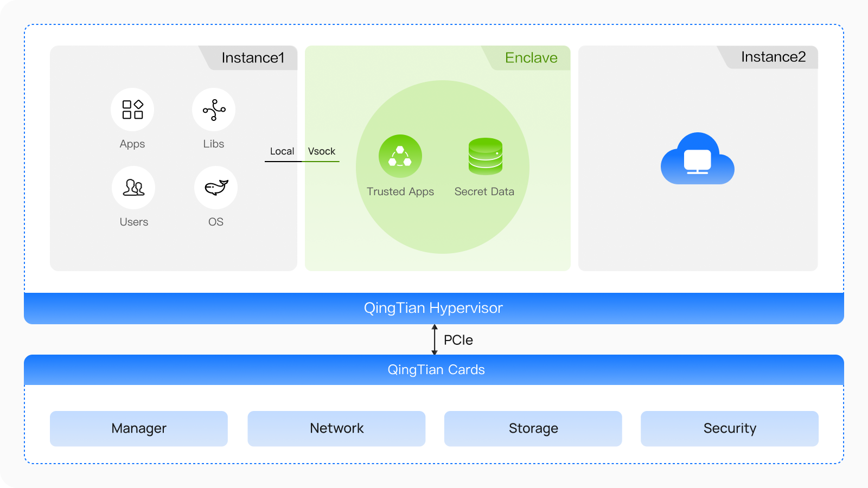Select the Users icon in Instance1
This screenshot has height=488, width=868.
tap(133, 188)
